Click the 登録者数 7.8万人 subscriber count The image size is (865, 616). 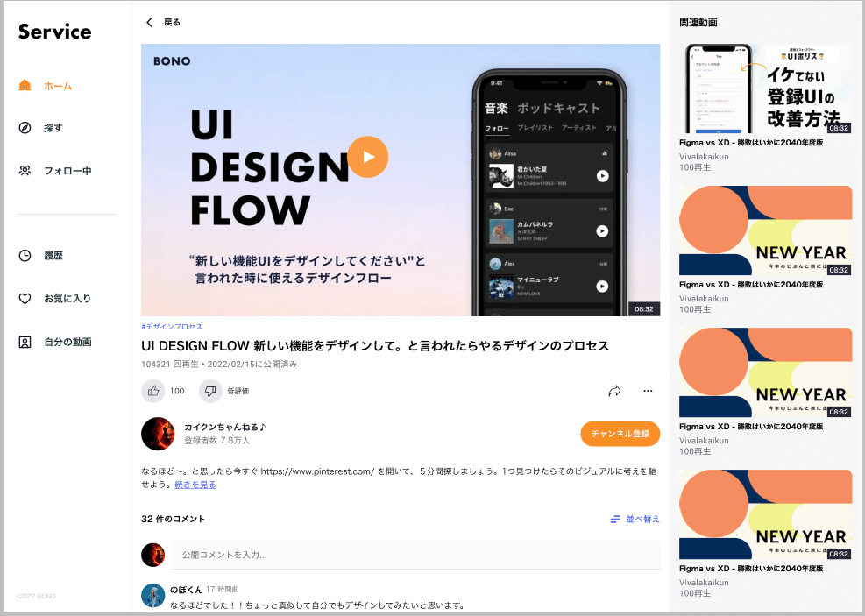pos(216,441)
